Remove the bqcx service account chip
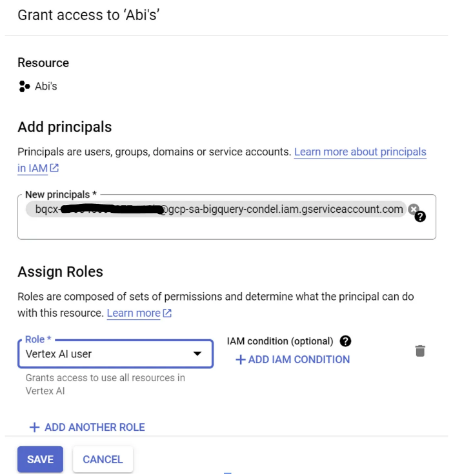The height and width of the screenshot is (476, 462). click(413, 208)
